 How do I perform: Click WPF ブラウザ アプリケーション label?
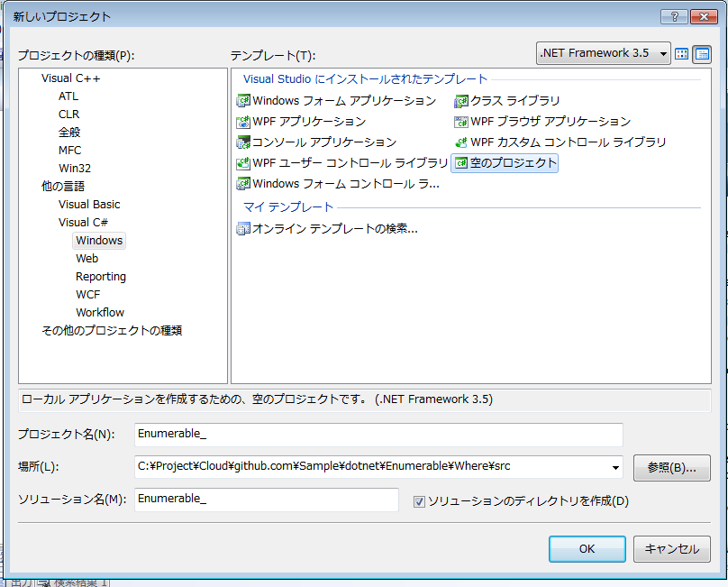tap(551, 122)
